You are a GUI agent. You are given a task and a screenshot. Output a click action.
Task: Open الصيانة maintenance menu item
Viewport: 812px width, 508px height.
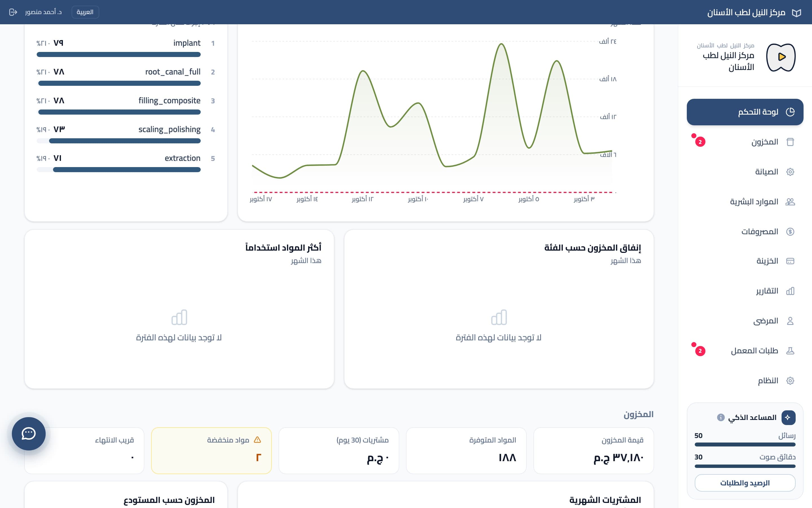click(x=745, y=172)
